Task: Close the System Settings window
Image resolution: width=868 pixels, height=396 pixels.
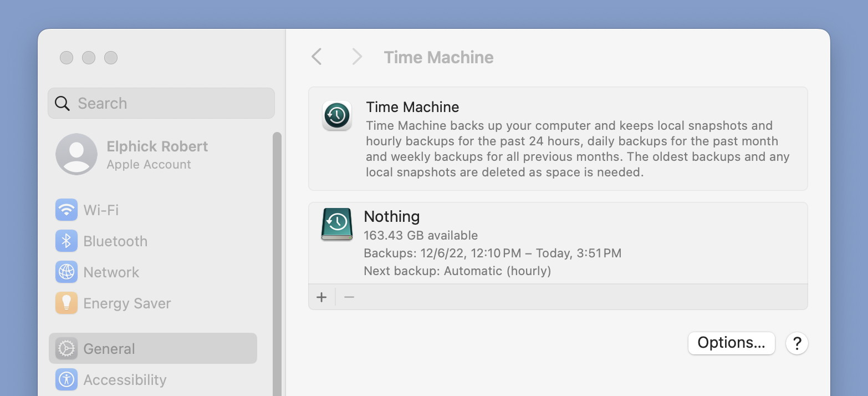Action: 67,58
